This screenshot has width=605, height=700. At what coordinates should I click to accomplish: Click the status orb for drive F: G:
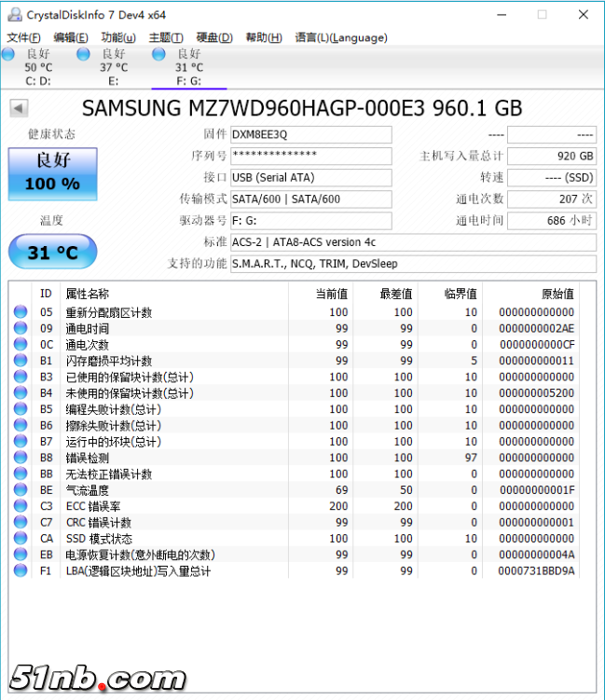click(158, 55)
